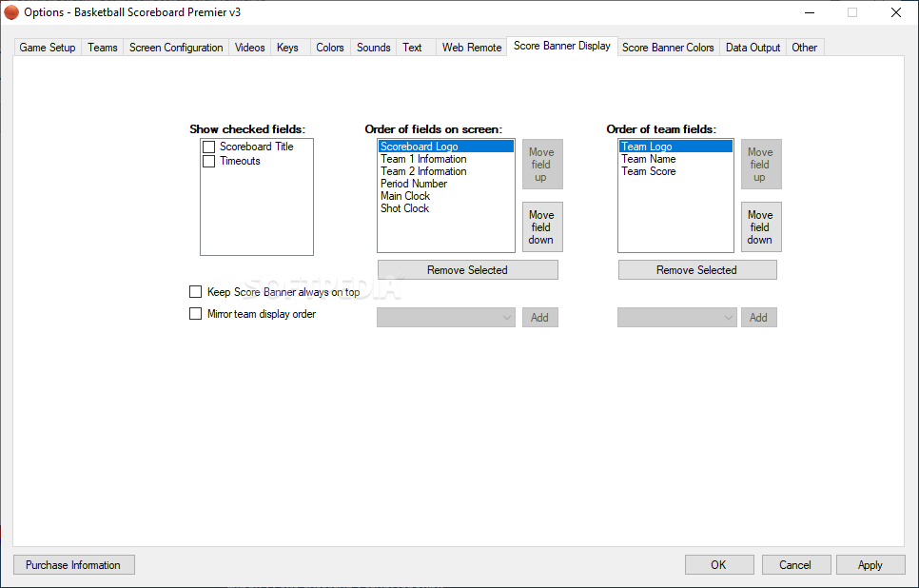Viewport: 919px width, 588px height.
Task: Enable the Scoreboard Title checkbox
Action: click(208, 147)
